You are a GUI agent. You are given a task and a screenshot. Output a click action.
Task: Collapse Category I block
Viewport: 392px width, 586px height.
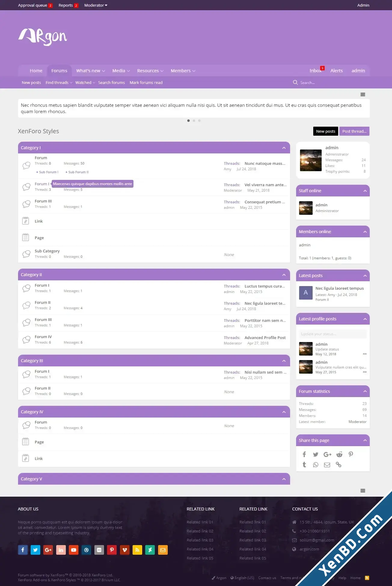point(284,148)
